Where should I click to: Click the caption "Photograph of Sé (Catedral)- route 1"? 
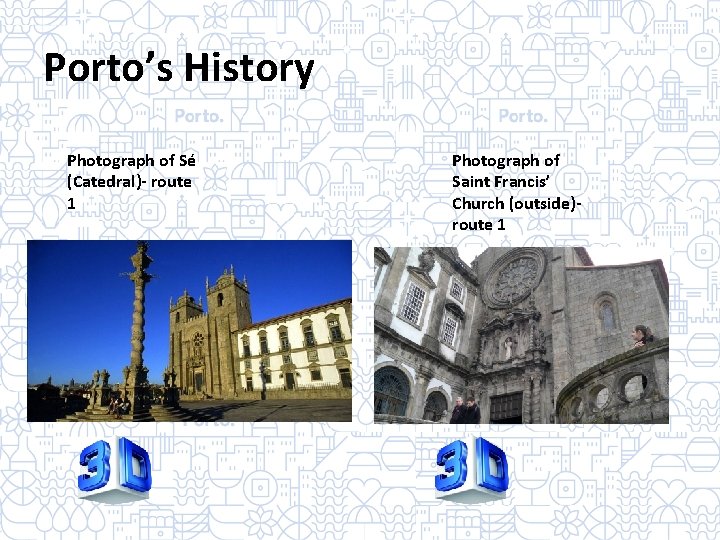click(x=131, y=182)
